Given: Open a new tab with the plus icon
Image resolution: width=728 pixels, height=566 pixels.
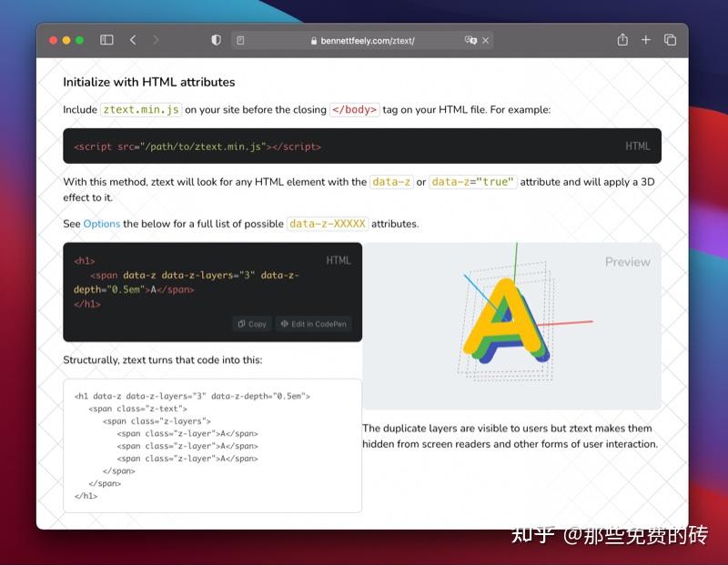Looking at the screenshot, I should tap(646, 39).
